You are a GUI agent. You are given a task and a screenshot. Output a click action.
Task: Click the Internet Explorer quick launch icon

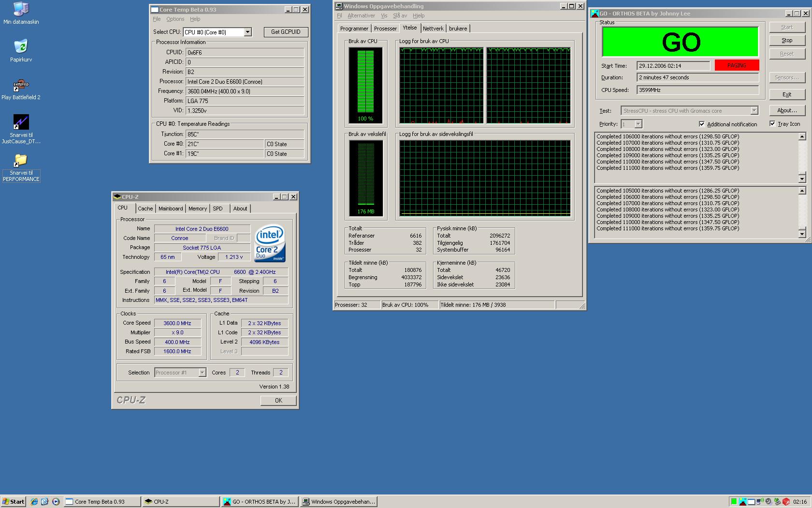coord(34,502)
